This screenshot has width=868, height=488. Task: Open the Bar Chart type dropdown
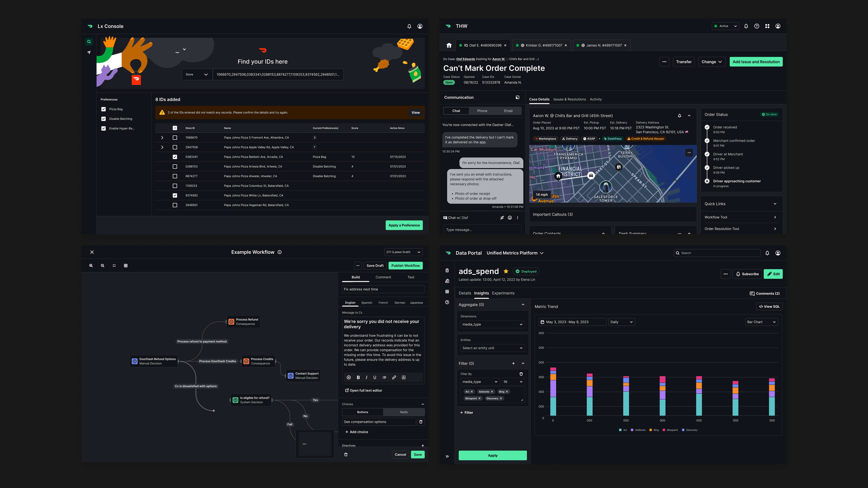click(761, 322)
